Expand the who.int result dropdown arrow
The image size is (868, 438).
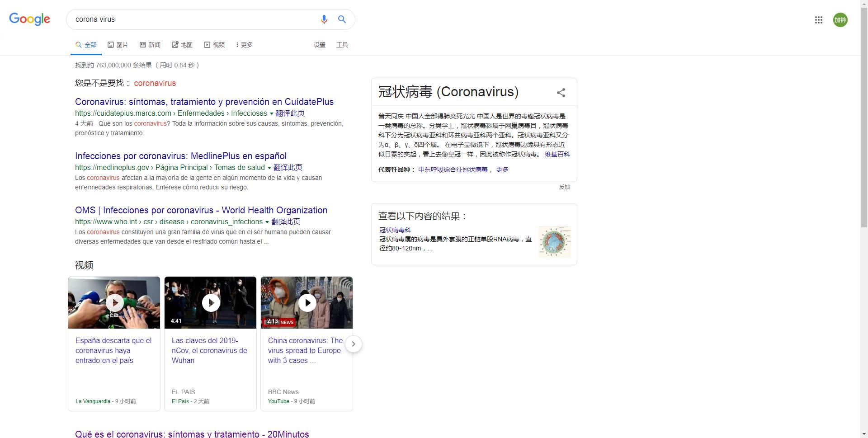click(x=267, y=222)
